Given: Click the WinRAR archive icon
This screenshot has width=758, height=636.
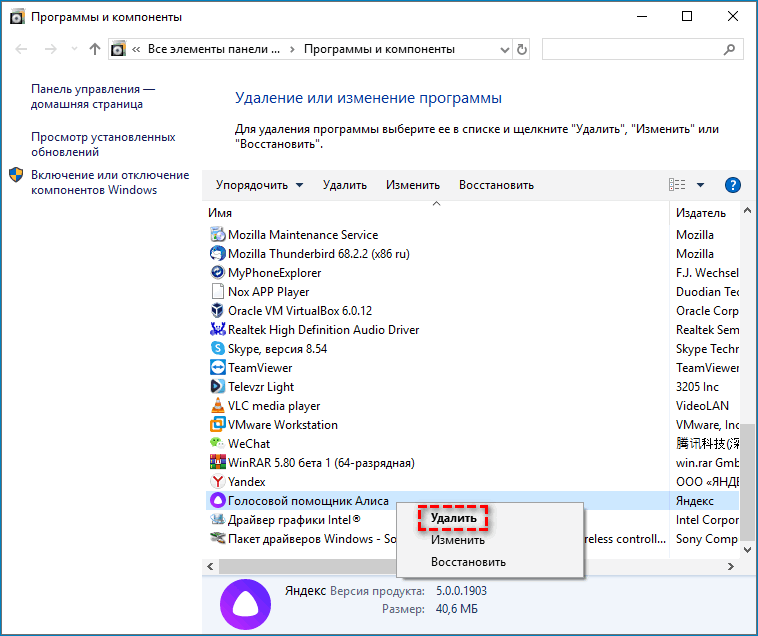Looking at the screenshot, I should (218, 463).
